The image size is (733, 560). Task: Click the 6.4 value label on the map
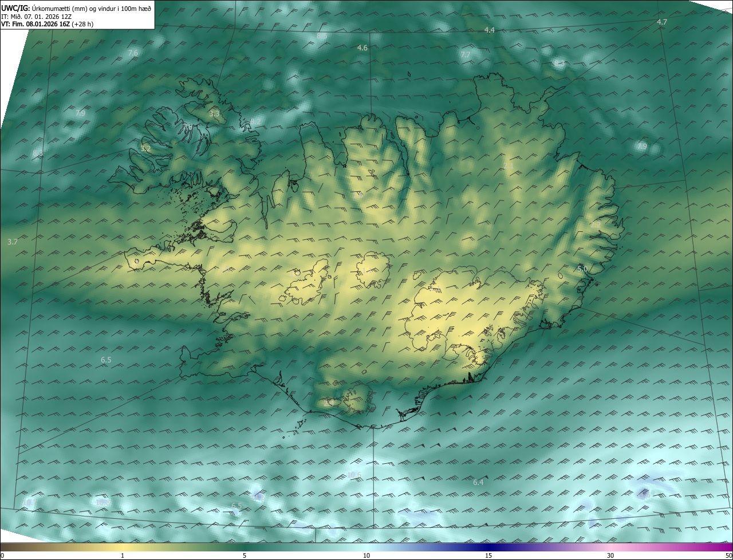point(478,483)
